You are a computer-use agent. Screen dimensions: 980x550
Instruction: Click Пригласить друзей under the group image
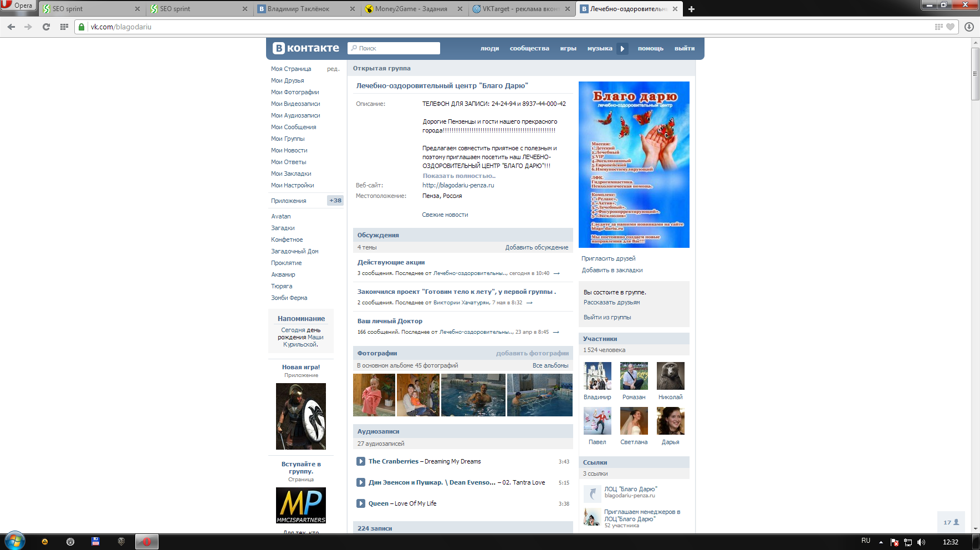pos(609,258)
